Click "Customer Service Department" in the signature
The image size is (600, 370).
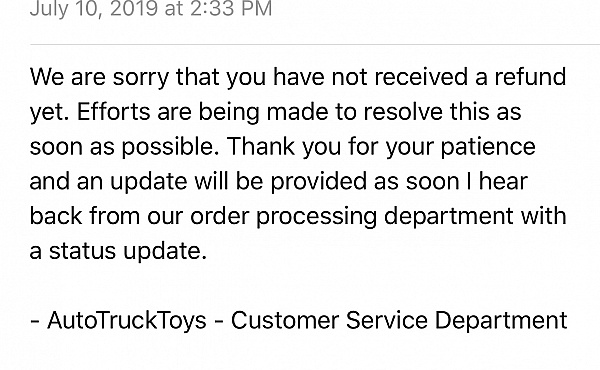[399, 320]
